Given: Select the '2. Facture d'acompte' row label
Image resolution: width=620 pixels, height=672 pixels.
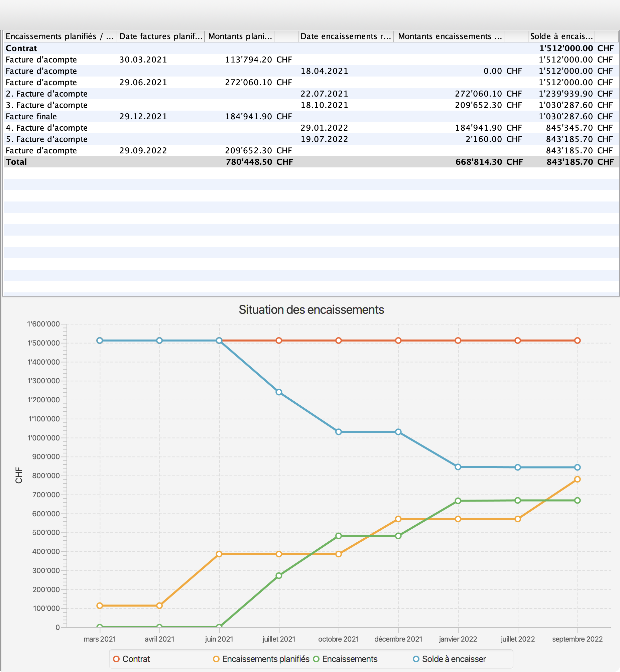Looking at the screenshot, I should pyautogui.click(x=47, y=94).
